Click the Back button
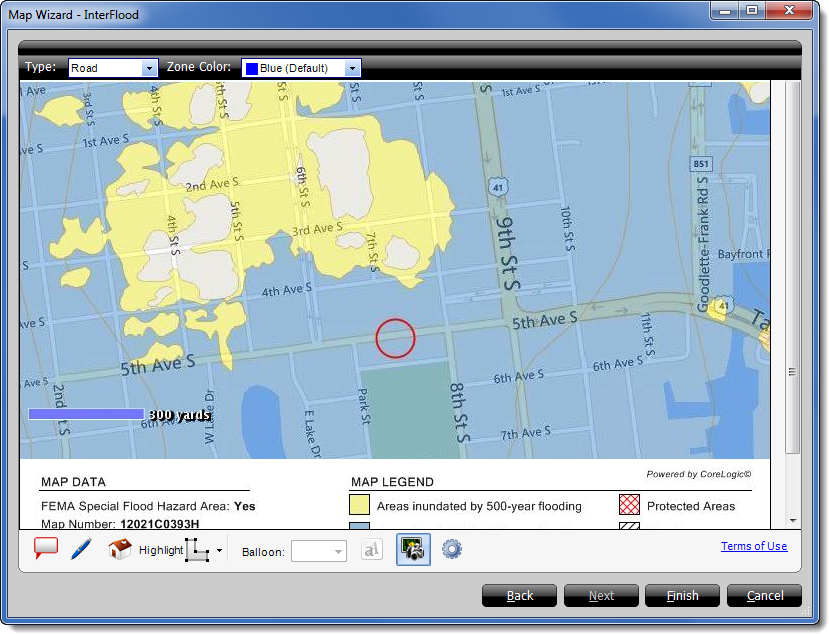 click(x=520, y=596)
